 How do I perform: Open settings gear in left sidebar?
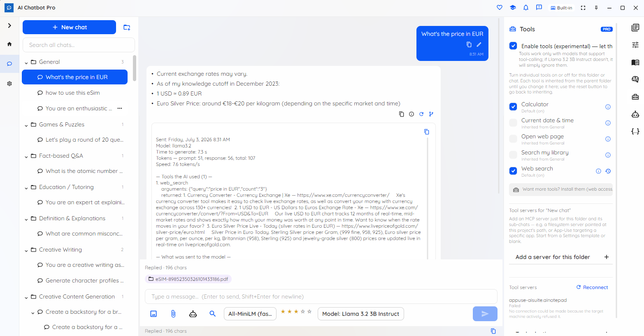(x=9, y=84)
